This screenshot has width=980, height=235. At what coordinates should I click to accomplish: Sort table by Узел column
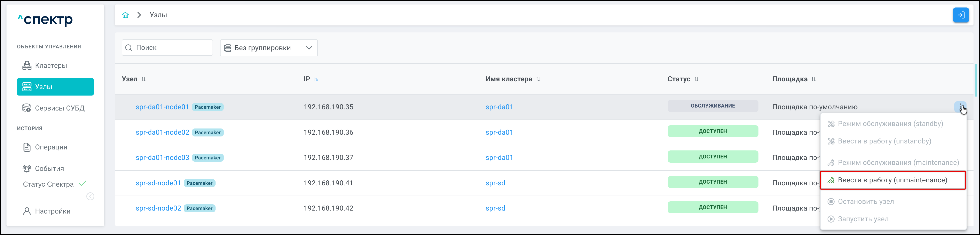(x=143, y=80)
